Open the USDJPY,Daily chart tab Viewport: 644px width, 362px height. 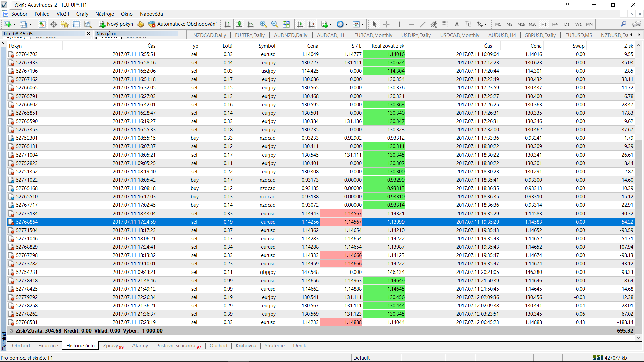[x=416, y=35]
